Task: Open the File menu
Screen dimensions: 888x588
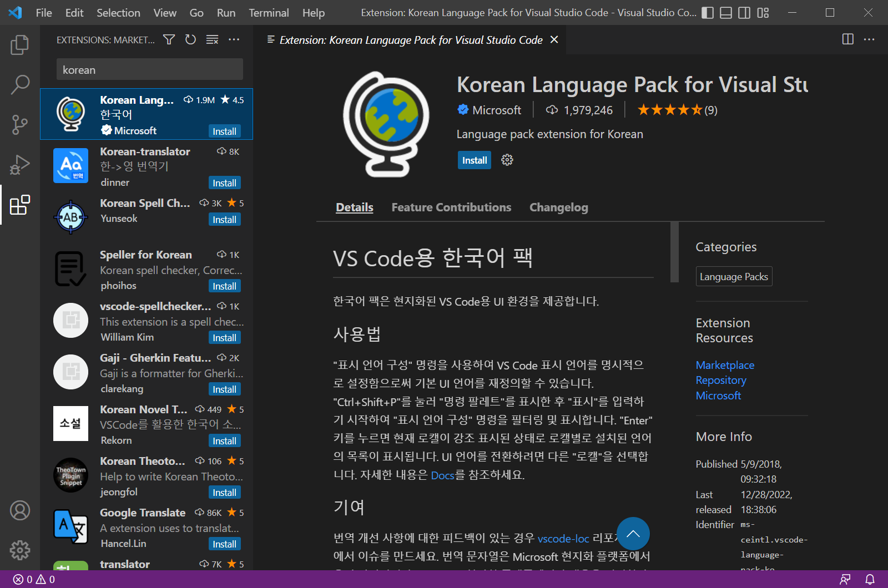Action: tap(44, 13)
